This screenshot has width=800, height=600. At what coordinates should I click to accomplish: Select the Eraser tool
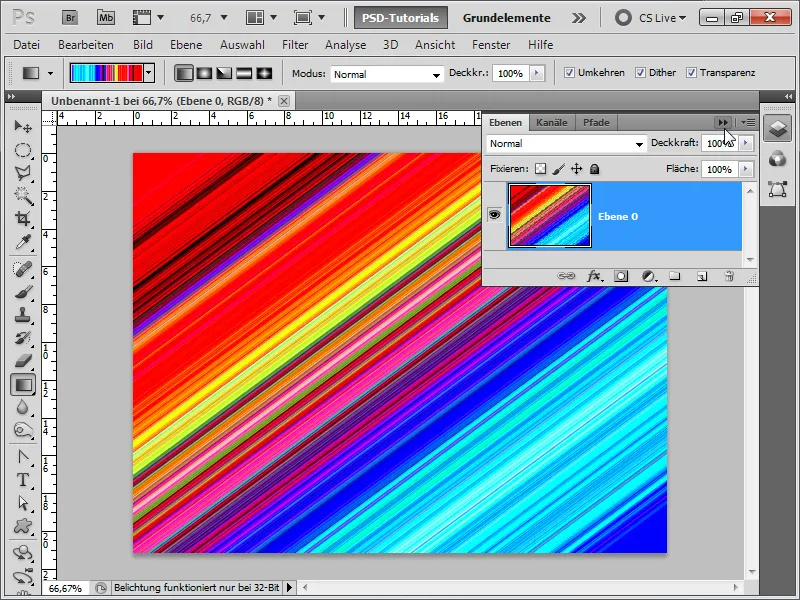[x=23, y=361]
